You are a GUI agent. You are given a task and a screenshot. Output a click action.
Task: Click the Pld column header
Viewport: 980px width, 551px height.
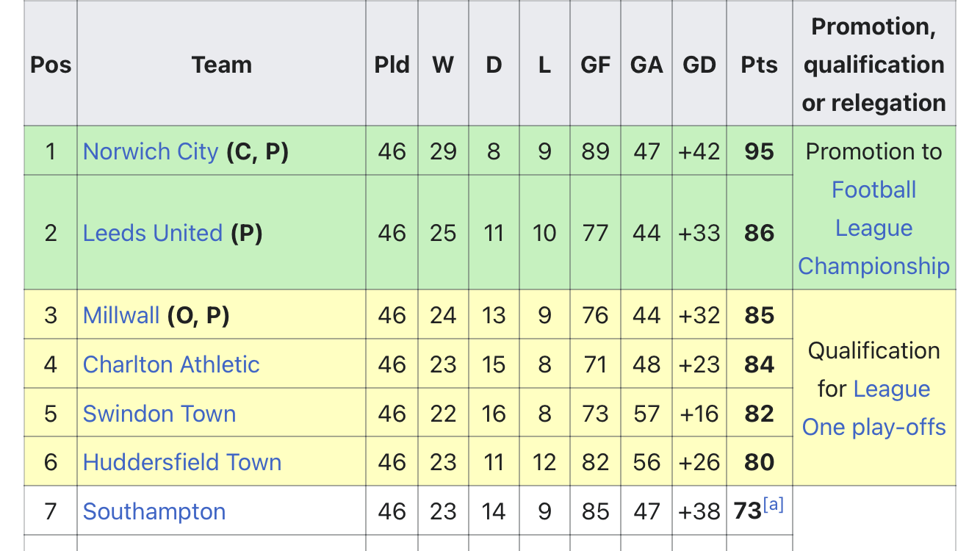[392, 64]
